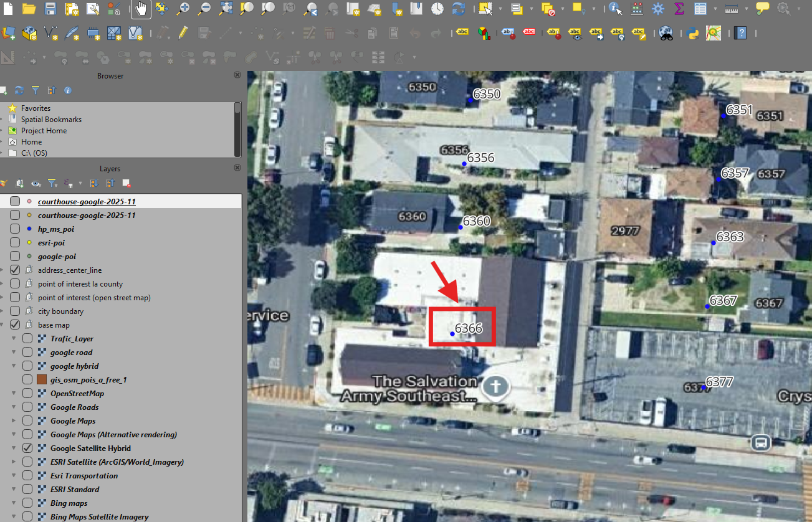Enable the hp_ms_poi layer checkbox

[x=15, y=229]
